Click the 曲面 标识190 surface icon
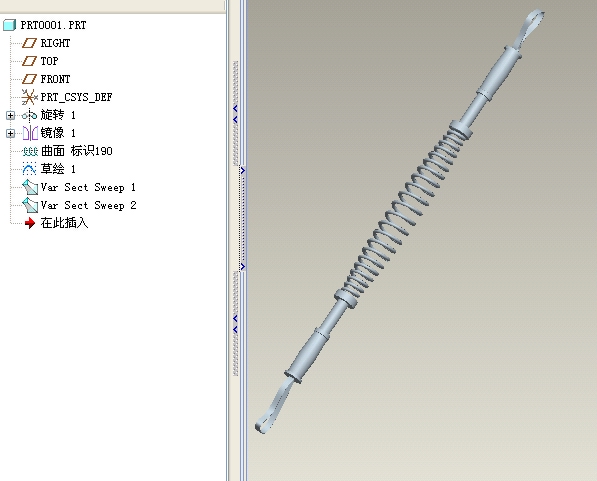597x481 pixels. (x=30, y=152)
